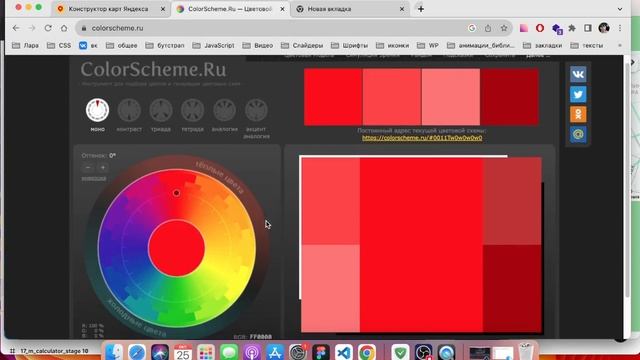Share the page on VK
The image size is (640, 360).
[x=578, y=74]
